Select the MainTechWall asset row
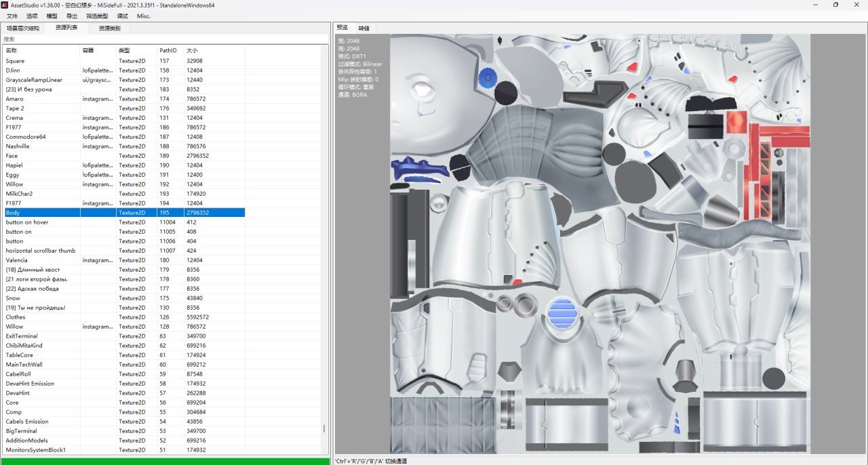 124,365
